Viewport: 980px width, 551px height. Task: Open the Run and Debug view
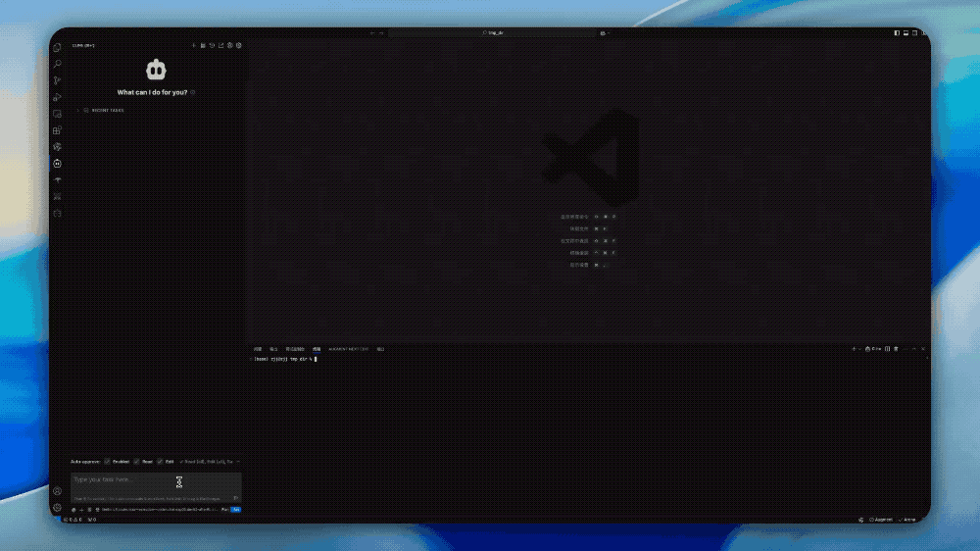coord(57,97)
